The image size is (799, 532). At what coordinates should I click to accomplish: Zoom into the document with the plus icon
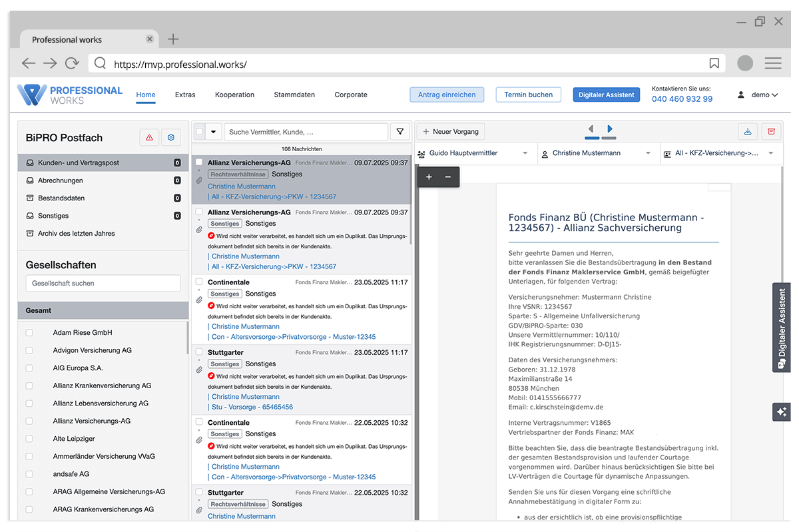point(428,176)
